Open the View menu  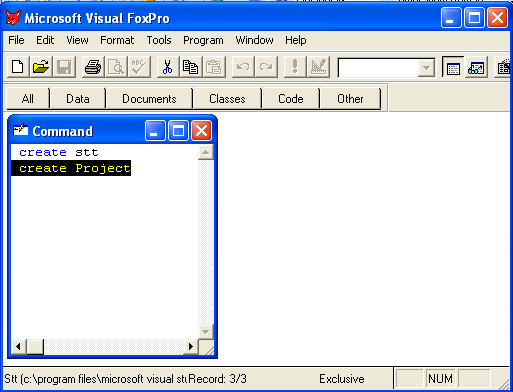(x=77, y=40)
